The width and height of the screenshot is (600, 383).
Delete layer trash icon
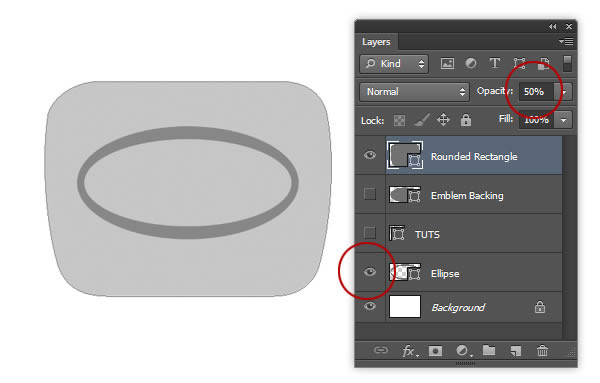[542, 350]
